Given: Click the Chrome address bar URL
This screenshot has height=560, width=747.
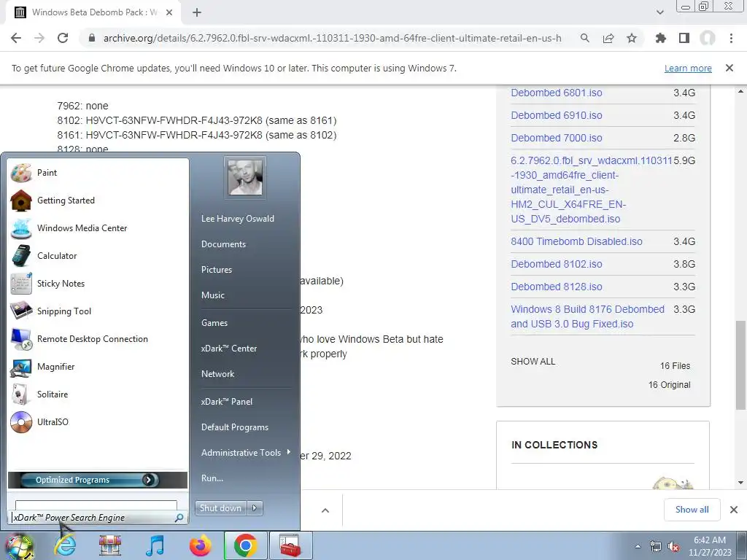Looking at the screenshot, I should point(332,38).
